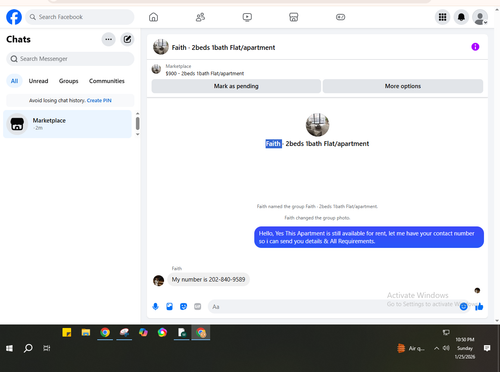The image size is (500, 372).
Task: Go to Facebook Home icon
Action: [153, 17]
